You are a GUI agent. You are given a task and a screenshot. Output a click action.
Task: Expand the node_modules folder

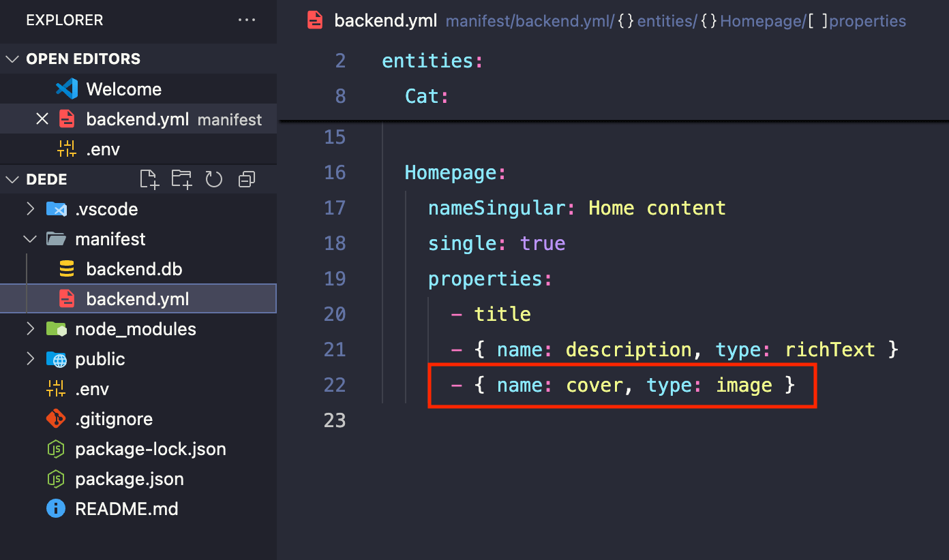(x=30, y=328)
